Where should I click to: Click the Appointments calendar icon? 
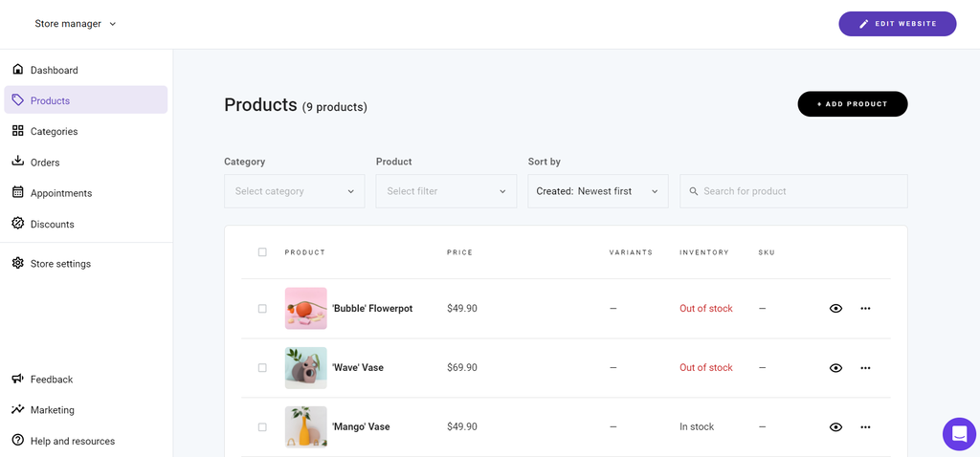pos(17,192)
